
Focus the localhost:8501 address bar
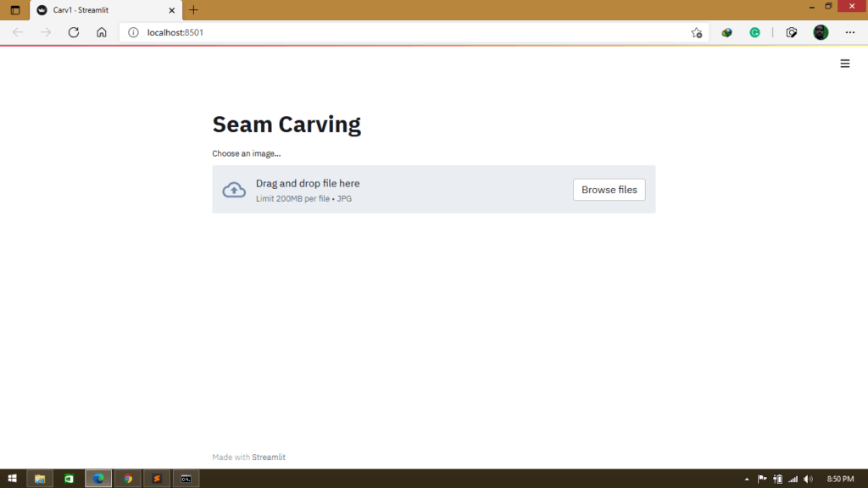coord(407,32)
